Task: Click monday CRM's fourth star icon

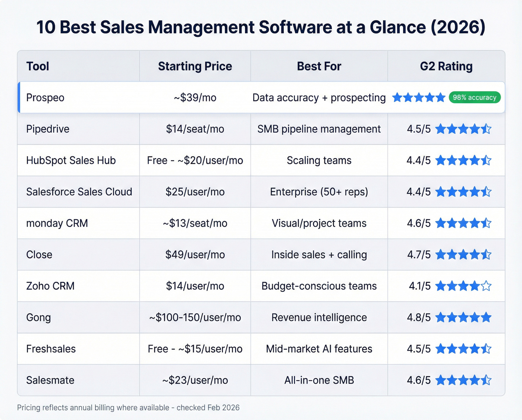Action: coord(475,223)
